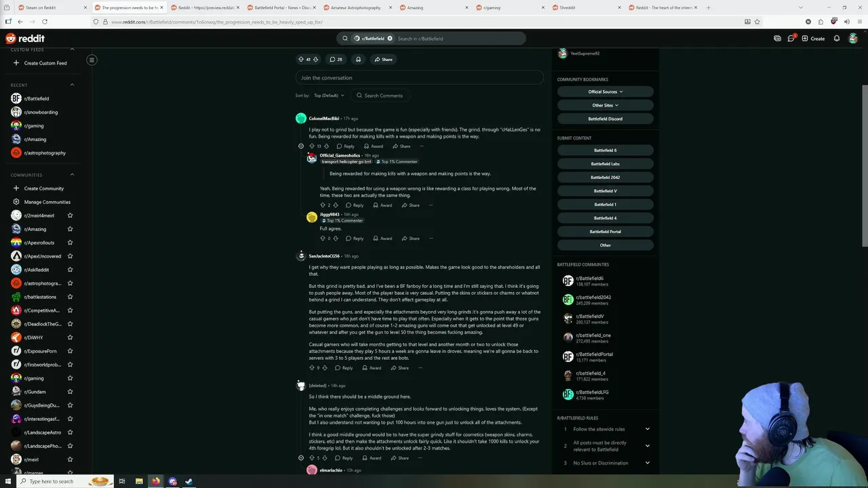
Task: Downvote the [deleted] user's comment
Action: (x=325, y=458)
